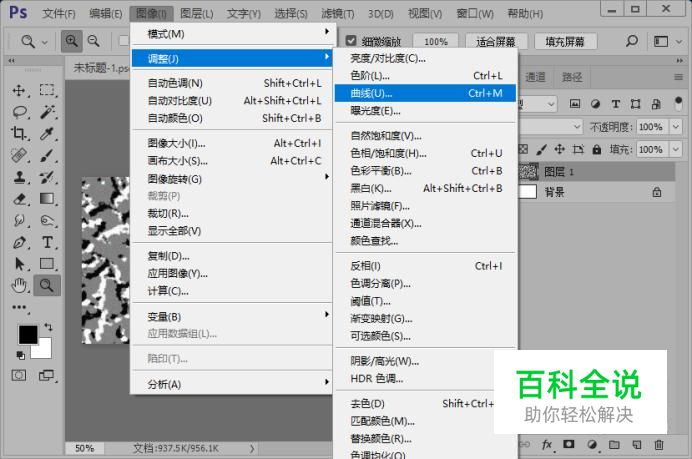692x459 pixels.
Task: Select the Horizontal Type tool
Action: 47,242
